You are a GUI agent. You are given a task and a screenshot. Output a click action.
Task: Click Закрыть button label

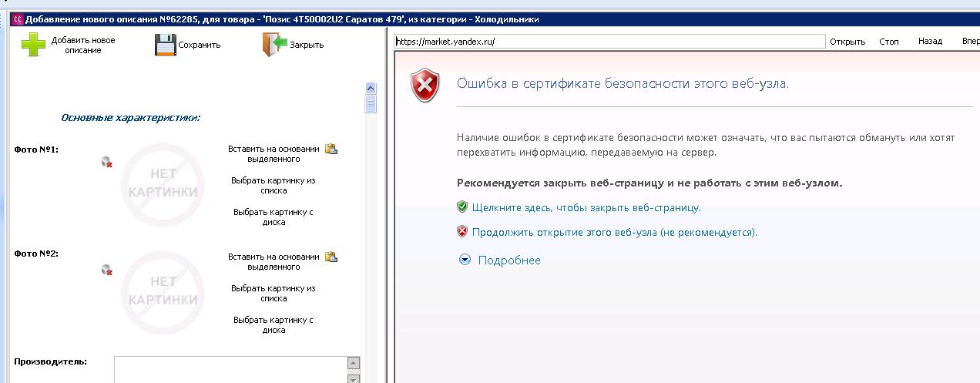(307, 45)
